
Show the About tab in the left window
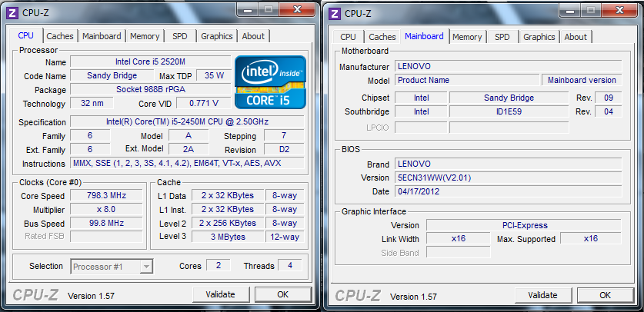[x=253, y=36]
